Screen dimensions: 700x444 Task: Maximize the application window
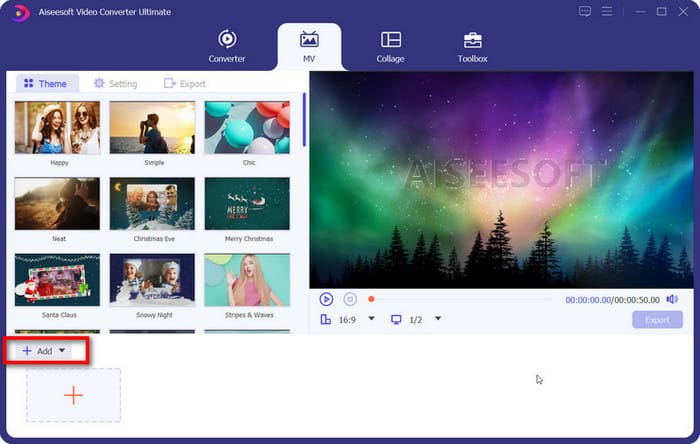662,12
